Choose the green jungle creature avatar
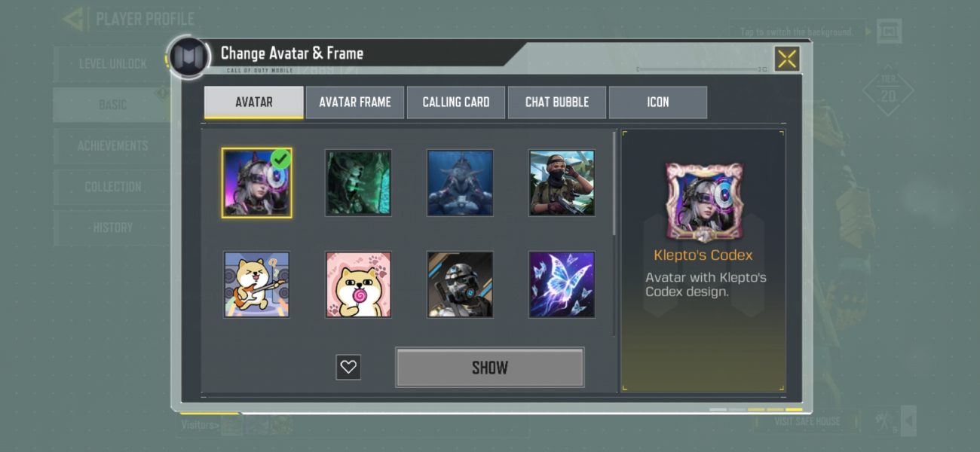Image resolution: width=980 pixels, height=452 pixels. [358, 182]
